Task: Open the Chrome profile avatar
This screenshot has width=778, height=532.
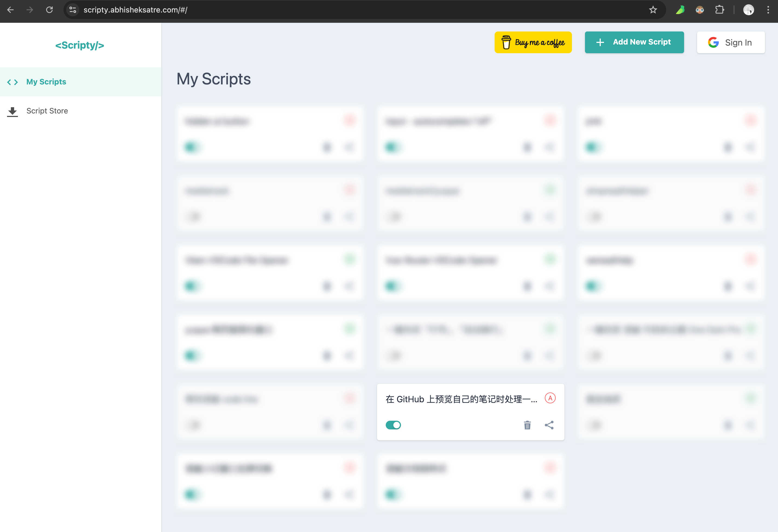Action: point(748,10)
